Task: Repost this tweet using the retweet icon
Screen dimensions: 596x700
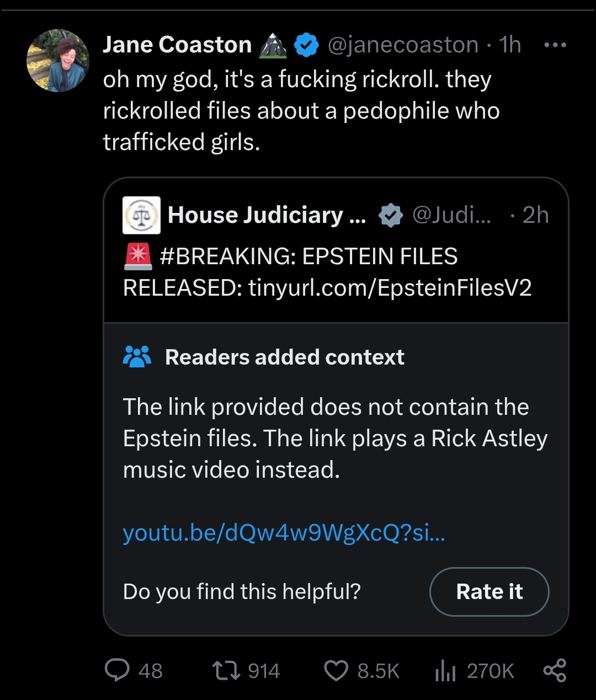Action: pos(226,670)
